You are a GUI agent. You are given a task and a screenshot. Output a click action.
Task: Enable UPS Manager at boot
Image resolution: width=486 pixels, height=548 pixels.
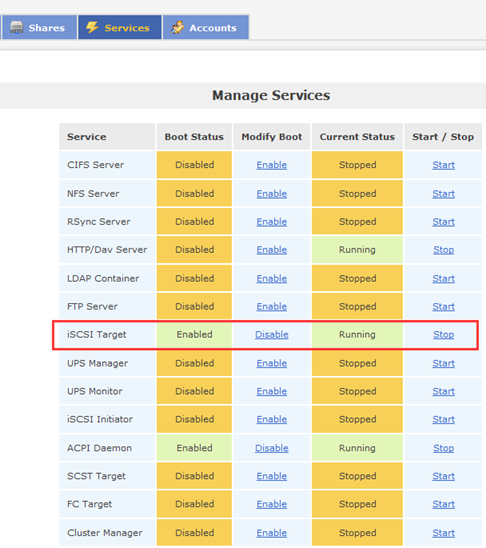tap(271, 363)
